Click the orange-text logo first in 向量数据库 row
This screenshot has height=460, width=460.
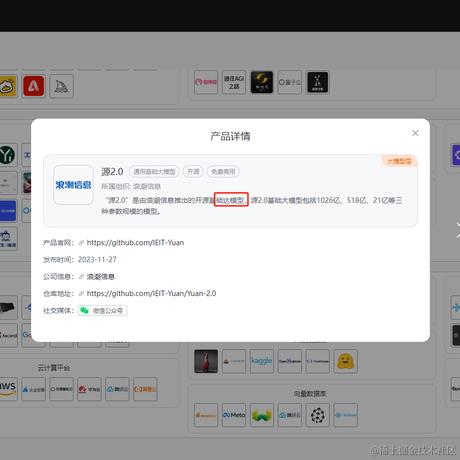(x=206, y=415)
